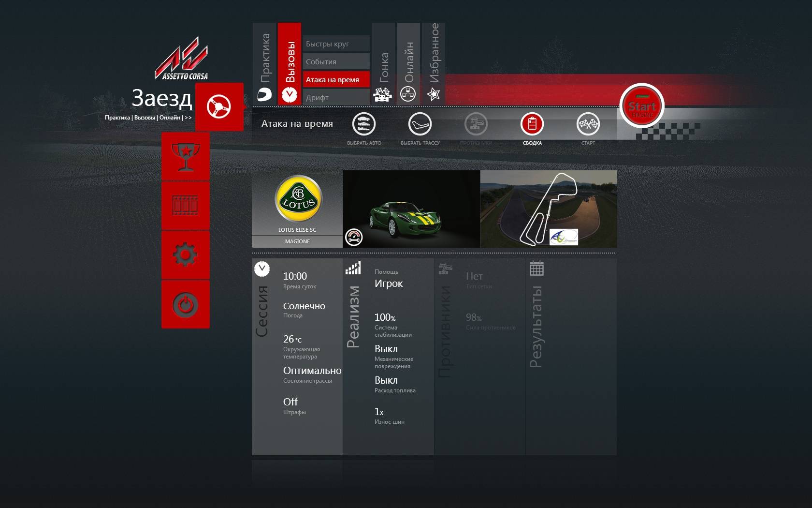Viewport: 812px width, 508px height.
Task: Click the signal bars Реализм icon
Action: pyautogui.click(x=353, y=268)
